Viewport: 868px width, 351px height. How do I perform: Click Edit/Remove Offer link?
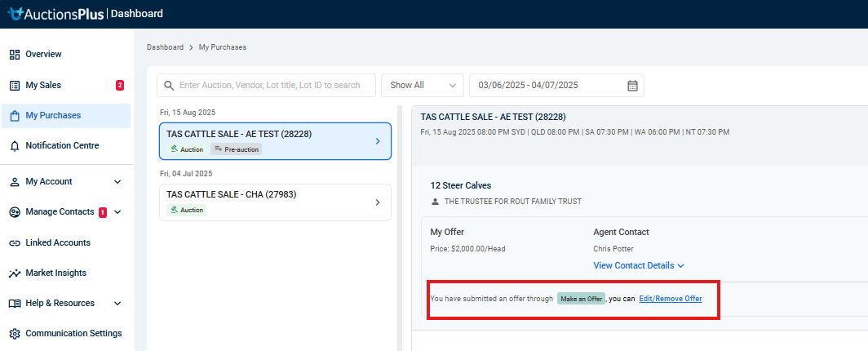coord(671,299)
